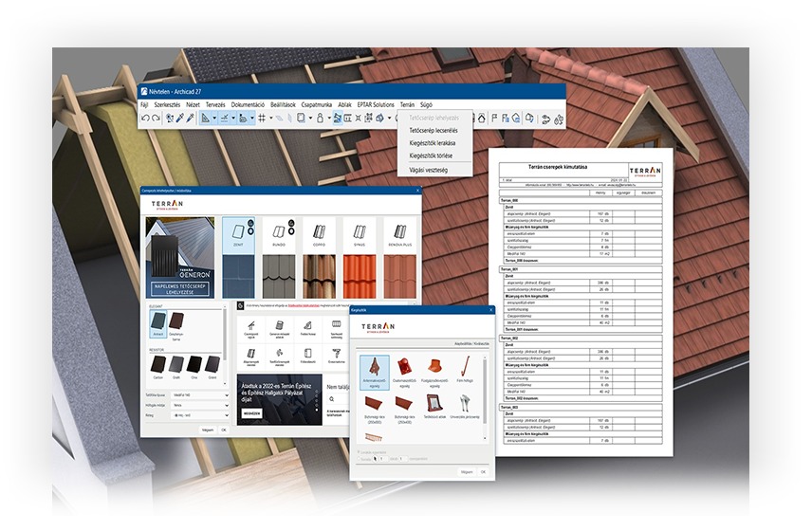Click OK in the tile placement dialog

click(x=224, y=430)
